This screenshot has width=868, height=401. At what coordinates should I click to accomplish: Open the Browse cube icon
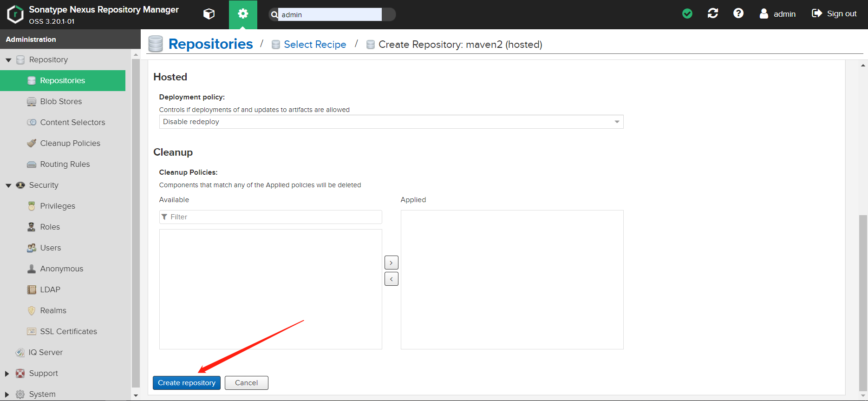click(209, 14)
